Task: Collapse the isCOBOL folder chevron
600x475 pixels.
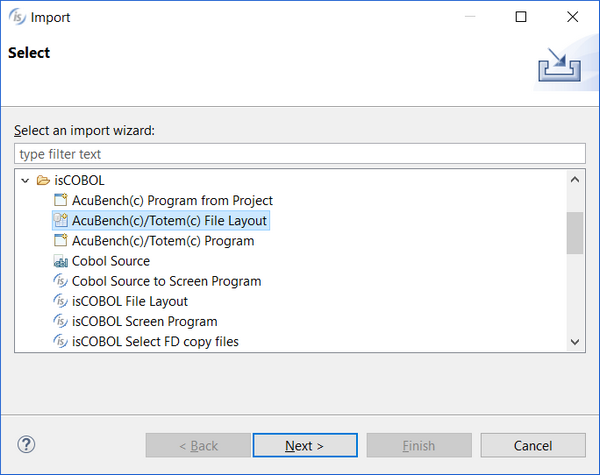Action: [x=25, y=180]
